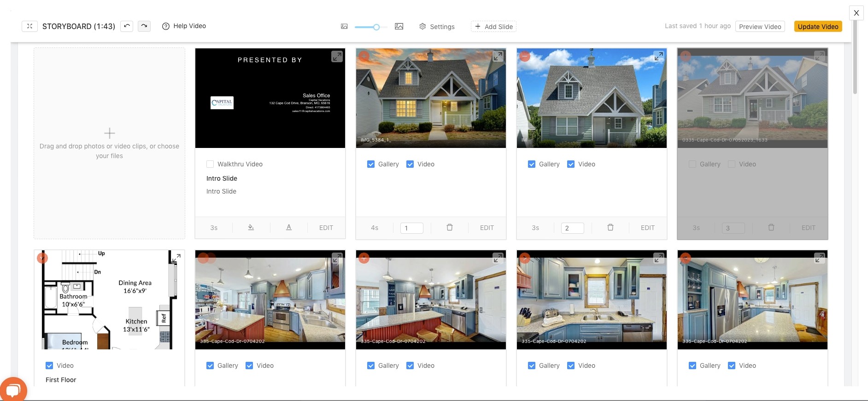This screenshot has height=401, width=868.
Task: Enable the Walkthru Video checkbox
Action: click(x=210, y=164)
